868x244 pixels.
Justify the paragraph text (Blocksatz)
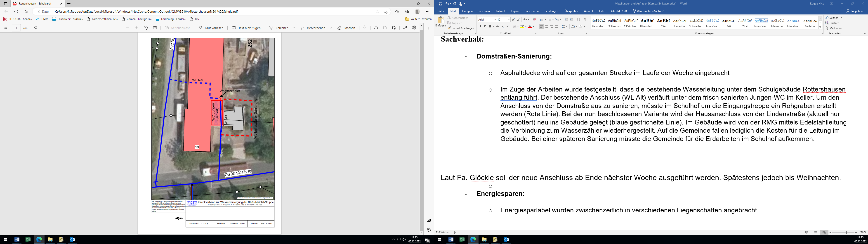[556, 27]
